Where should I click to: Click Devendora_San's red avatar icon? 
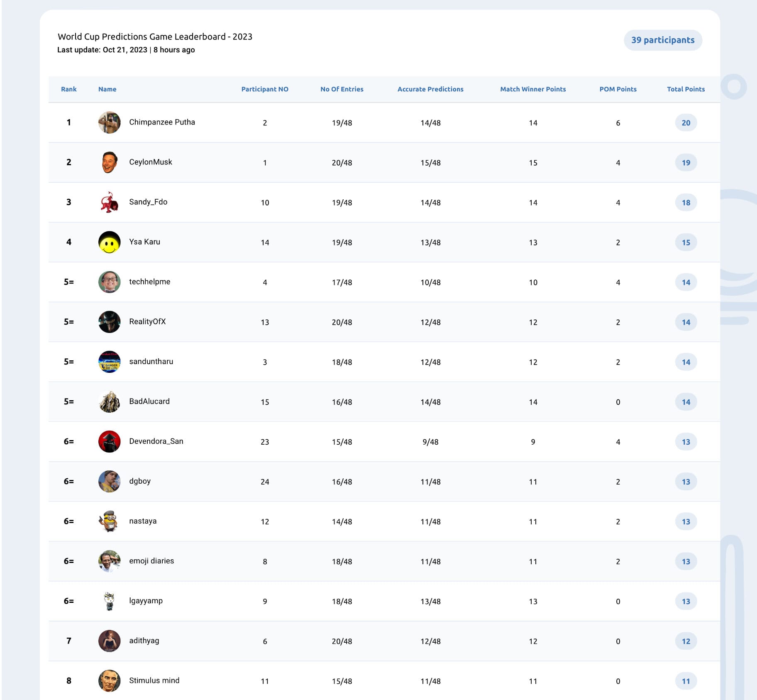click(x=110, y=441)
